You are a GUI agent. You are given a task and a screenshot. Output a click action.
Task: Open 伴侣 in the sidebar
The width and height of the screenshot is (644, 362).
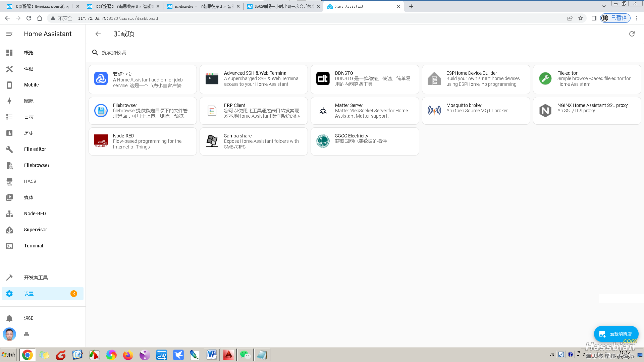click(x=43, y=69)
